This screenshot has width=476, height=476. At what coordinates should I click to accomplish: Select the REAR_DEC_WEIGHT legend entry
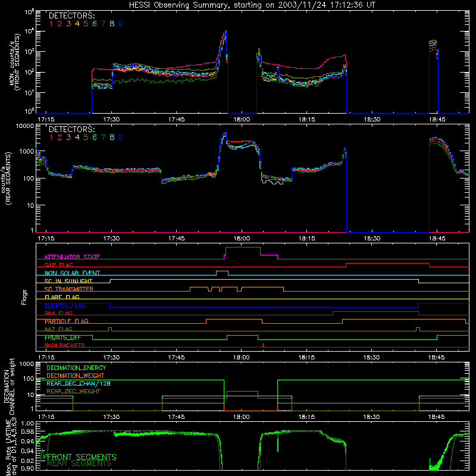(73, 392)
